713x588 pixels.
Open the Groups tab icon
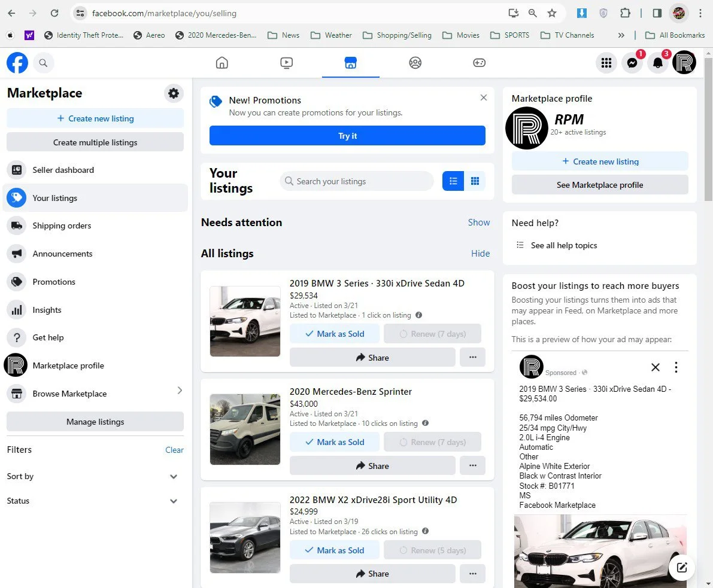point(415,63)
